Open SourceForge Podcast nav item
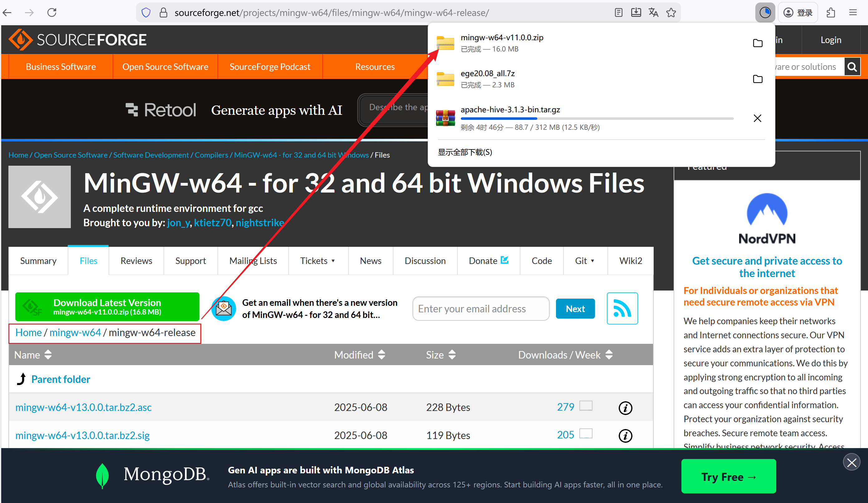The image size is (868, 503). click(x=270, y=66)
